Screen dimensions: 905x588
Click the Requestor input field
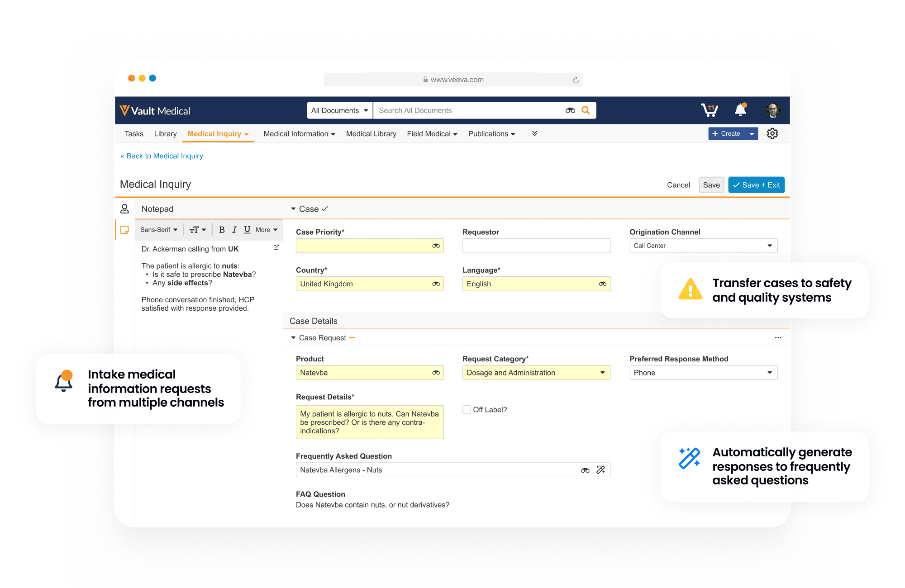(x=536, y=246)
